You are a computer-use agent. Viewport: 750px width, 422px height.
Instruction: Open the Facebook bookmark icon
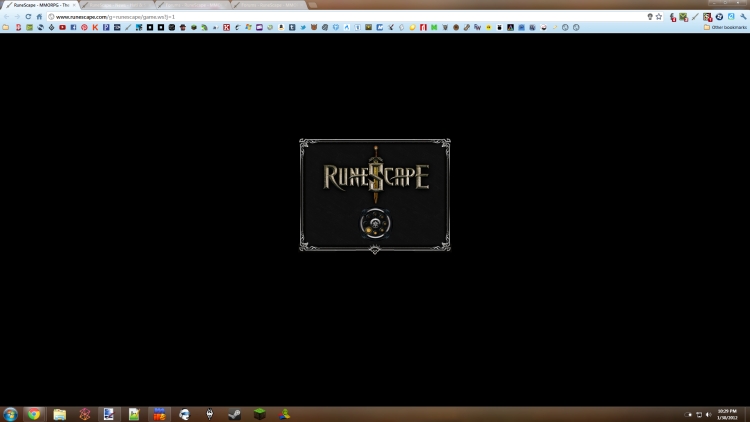(73, 27)
